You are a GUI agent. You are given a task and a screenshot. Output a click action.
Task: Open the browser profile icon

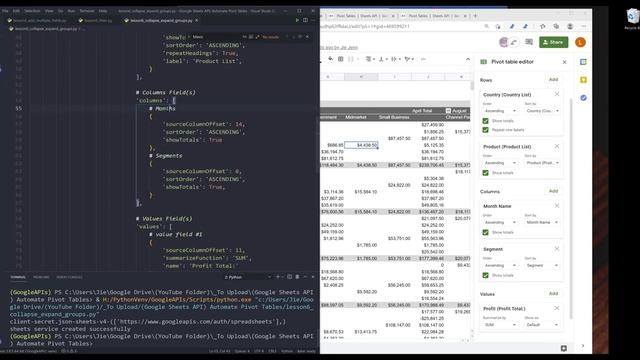pyautogui.click(x=570, y=26)
